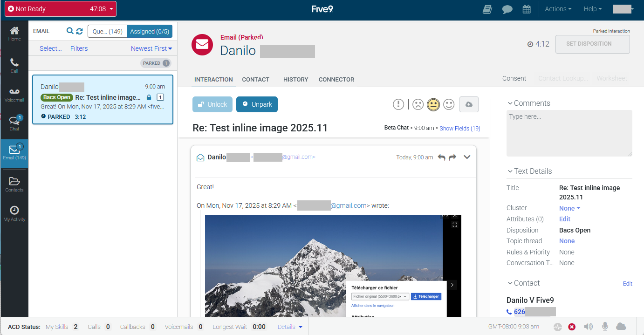644x335 pixels.
Task: Open the Newest First sort dropdown
Action: click(151, 48)
